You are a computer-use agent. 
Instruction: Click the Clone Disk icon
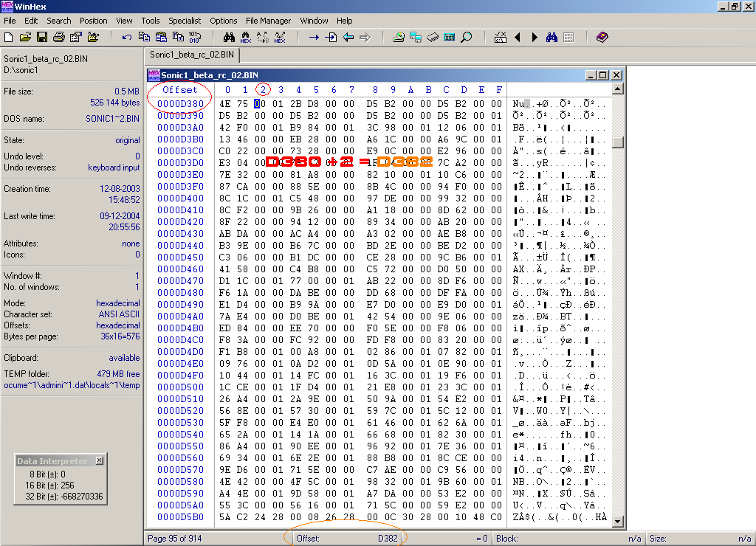click(x=415, y=37)
